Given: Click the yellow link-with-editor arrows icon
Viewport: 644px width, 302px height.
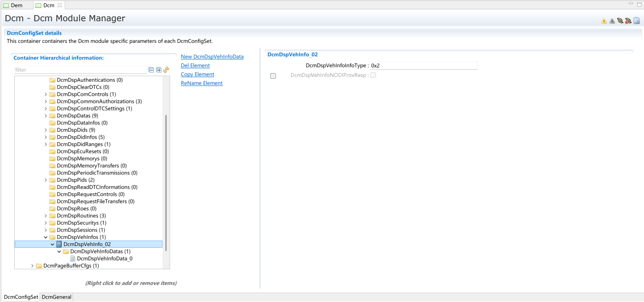Looking at the screenshot, I should [166, 70].
